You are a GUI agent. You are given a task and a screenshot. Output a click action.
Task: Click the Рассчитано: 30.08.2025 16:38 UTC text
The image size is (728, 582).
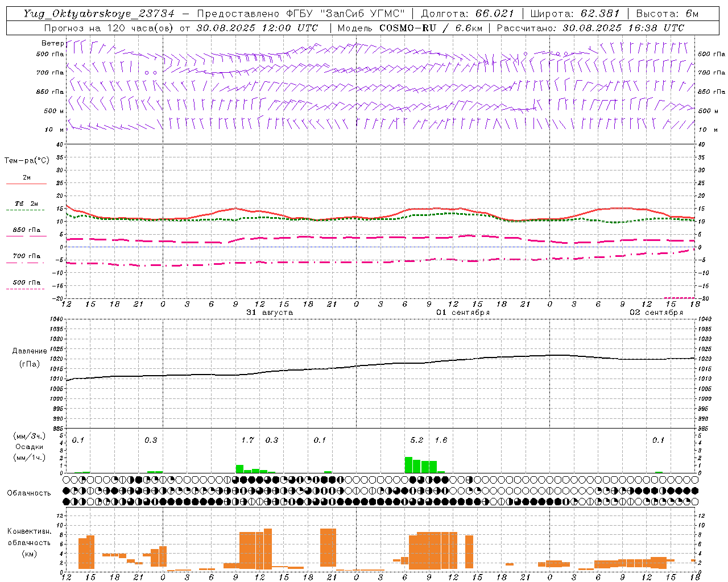(x=590, y=28)
